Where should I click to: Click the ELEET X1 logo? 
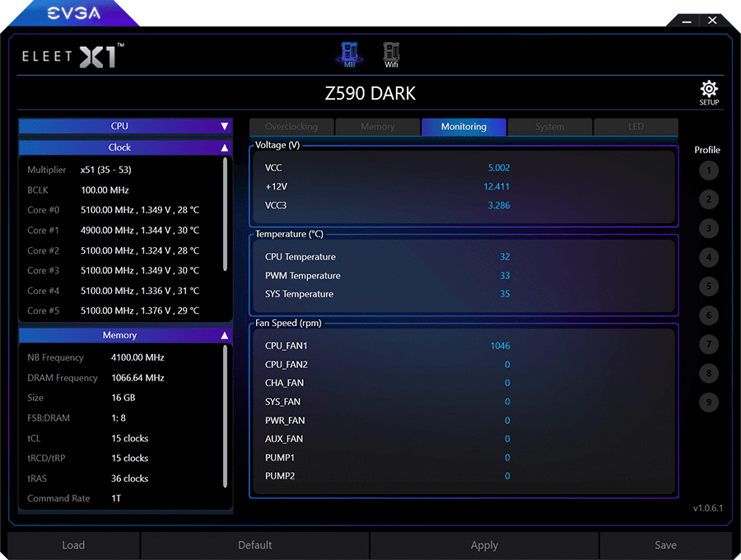[72, 57]
